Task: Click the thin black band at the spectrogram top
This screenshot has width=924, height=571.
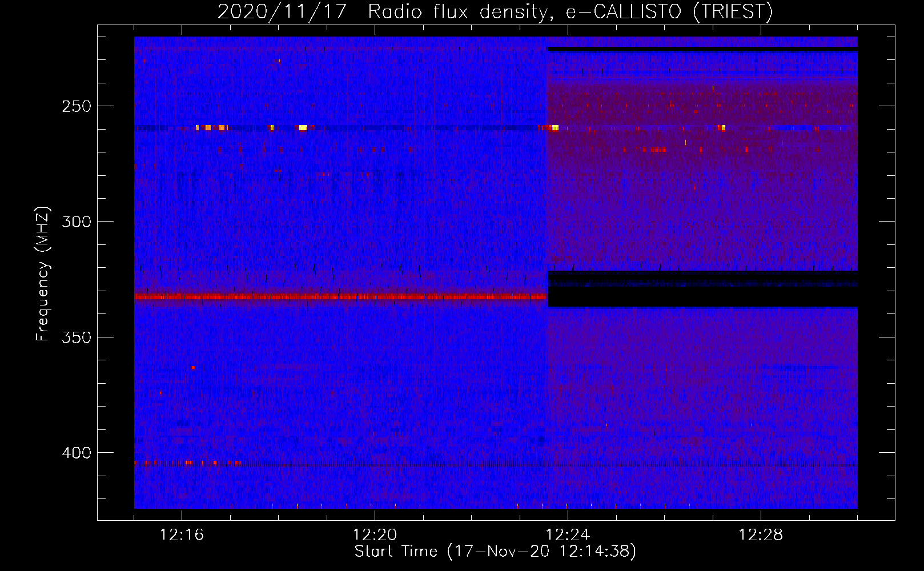Action: click(703, 49)
